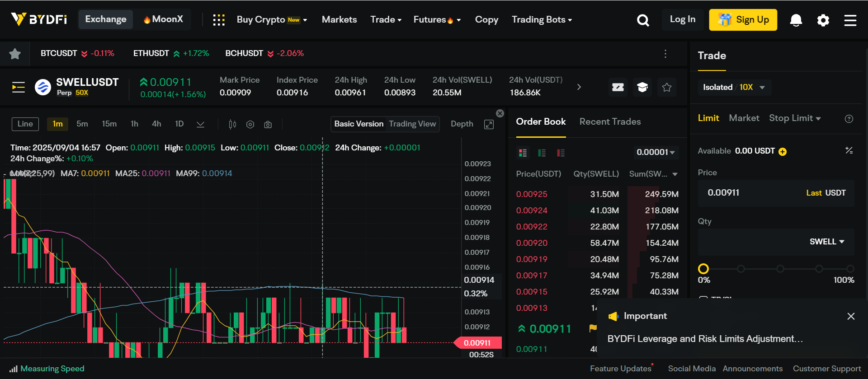Select the 1m timeframe

tap(57, 124)
